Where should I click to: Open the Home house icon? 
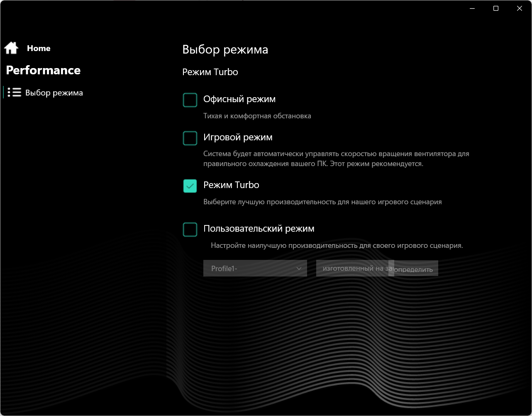pos(11,48)
